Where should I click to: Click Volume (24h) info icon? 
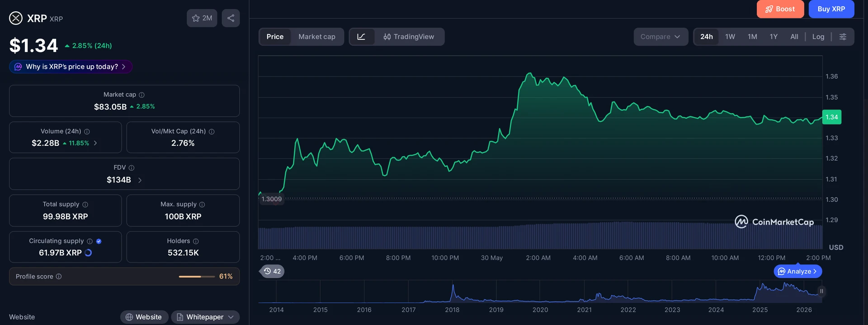(87, 131)
